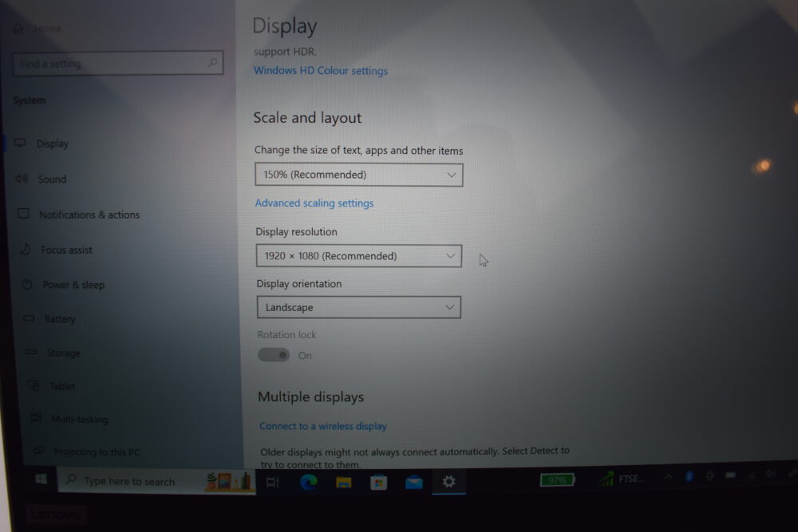Screen dimensions: 798x532
Task: Open the Mail app from the taskbar
Action: (x=413, y=483)
